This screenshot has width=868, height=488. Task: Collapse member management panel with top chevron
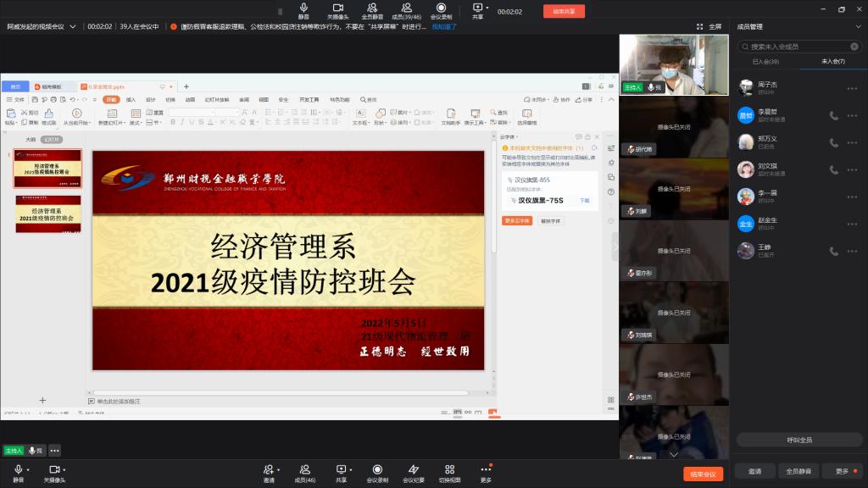pyautogui.click(x=858, y=26)
